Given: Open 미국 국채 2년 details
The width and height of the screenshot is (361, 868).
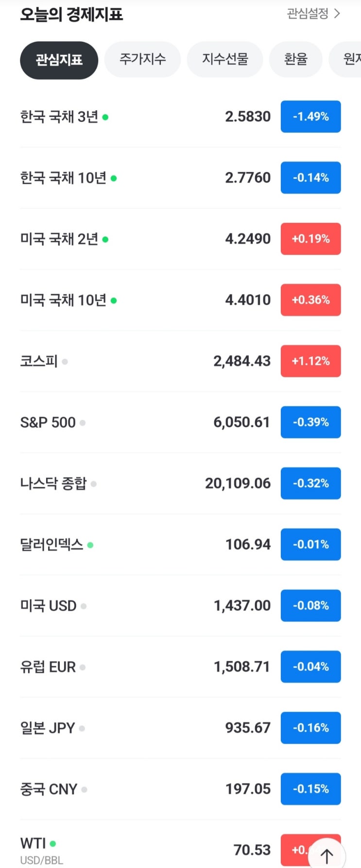Looking at the screenshot, I should click(146, 239).
